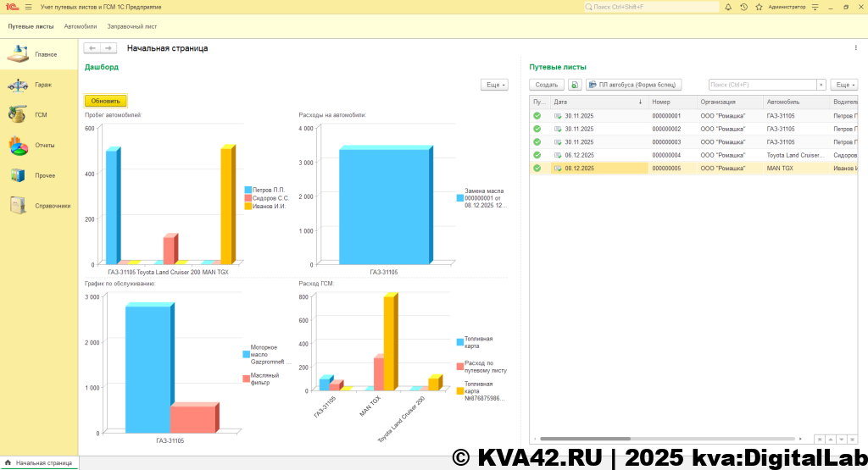Click the blue Петров П.П. legend swatch
This screenshot has height=470, width=868.
tap(248, 190)
